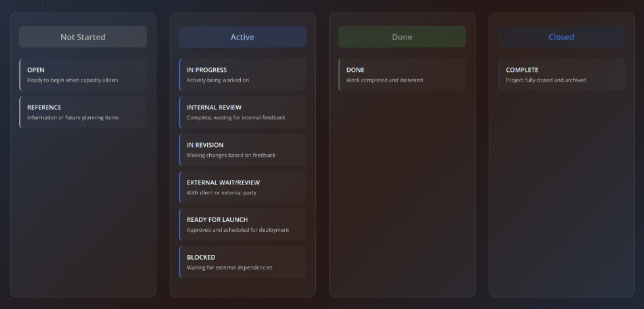Click 'Project fully closed and archived' text

click(x=546, y=80)
